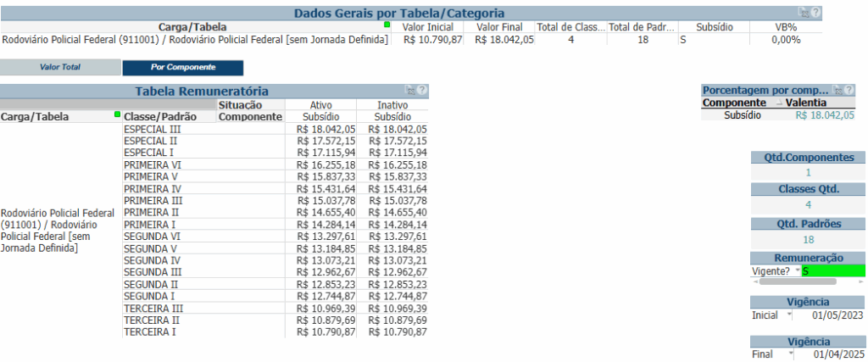Click green selection indicator in Dados Gerais header
This screenshot has width=868, height=362.
[387, 25]
